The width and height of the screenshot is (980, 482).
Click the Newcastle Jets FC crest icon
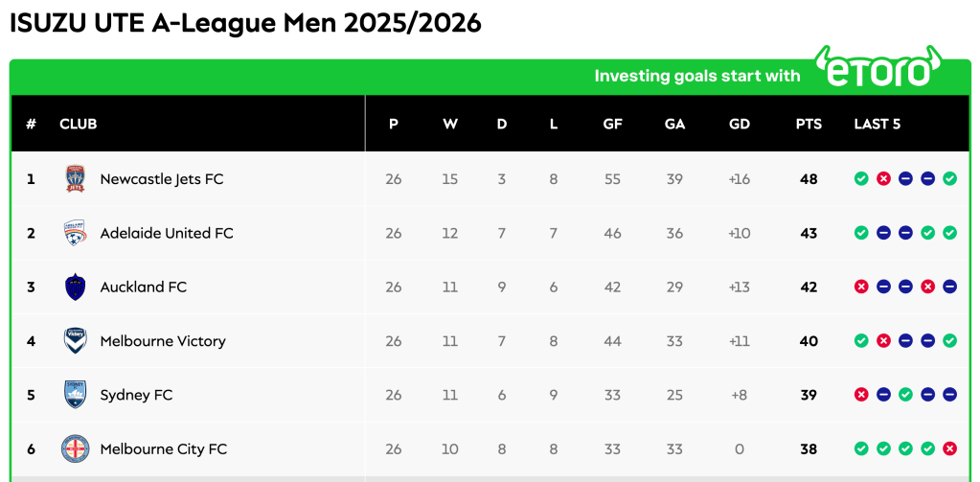tap(76, 179)
